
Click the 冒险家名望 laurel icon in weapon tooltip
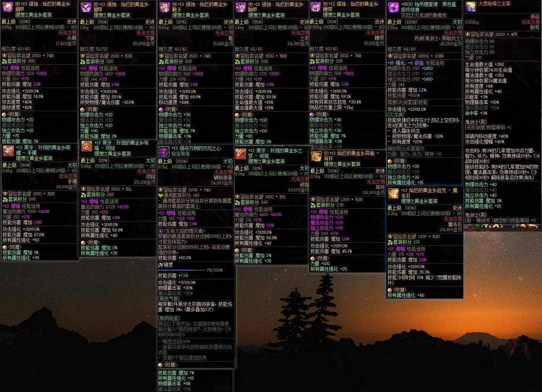(390, 56)
